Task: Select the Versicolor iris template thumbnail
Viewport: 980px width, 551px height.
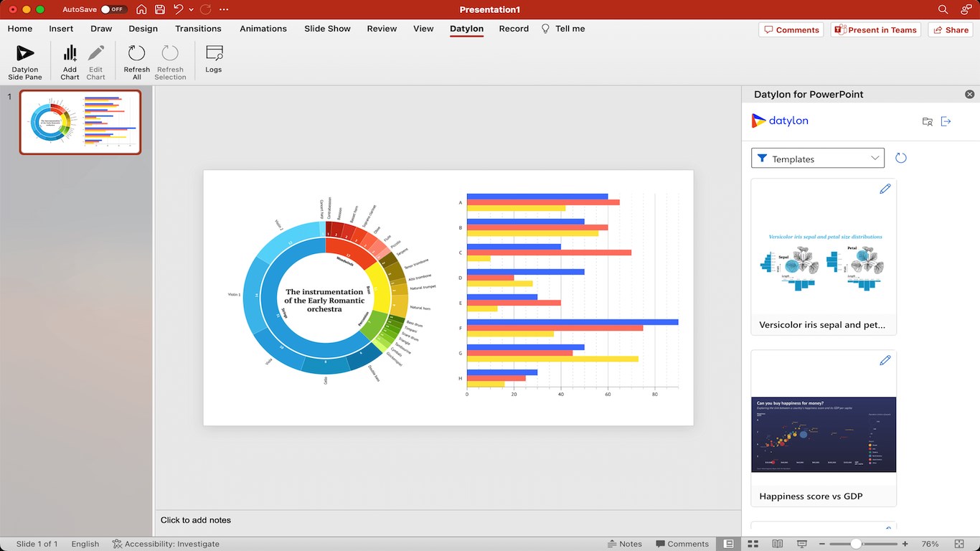Action: (x=824, y=246)
